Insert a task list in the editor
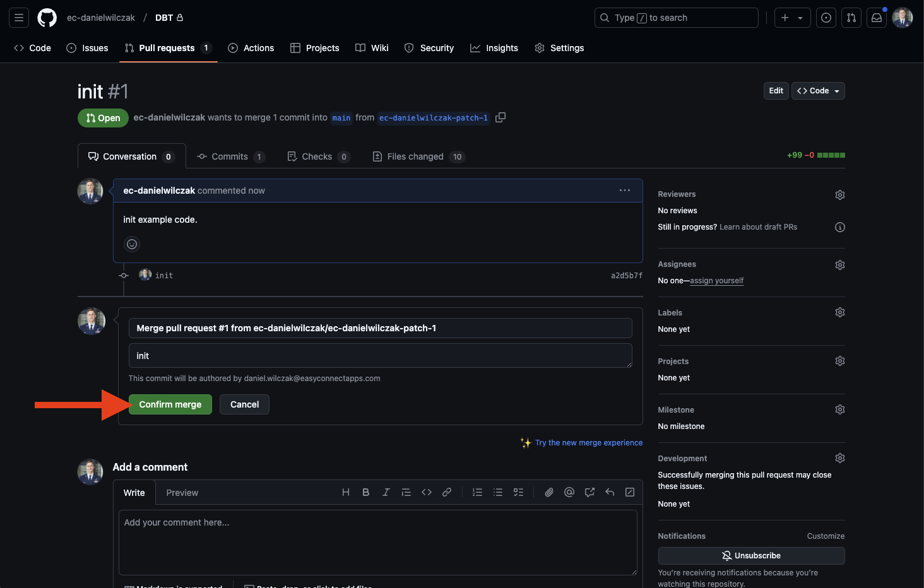The width and height of the screenshot is (924, 588). tap(518, 492)
